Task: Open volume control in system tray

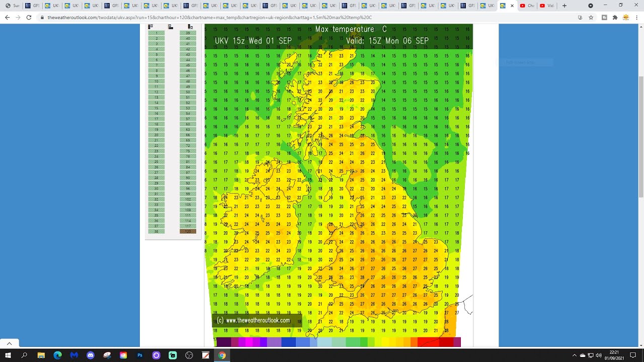Action: (598, 355)
